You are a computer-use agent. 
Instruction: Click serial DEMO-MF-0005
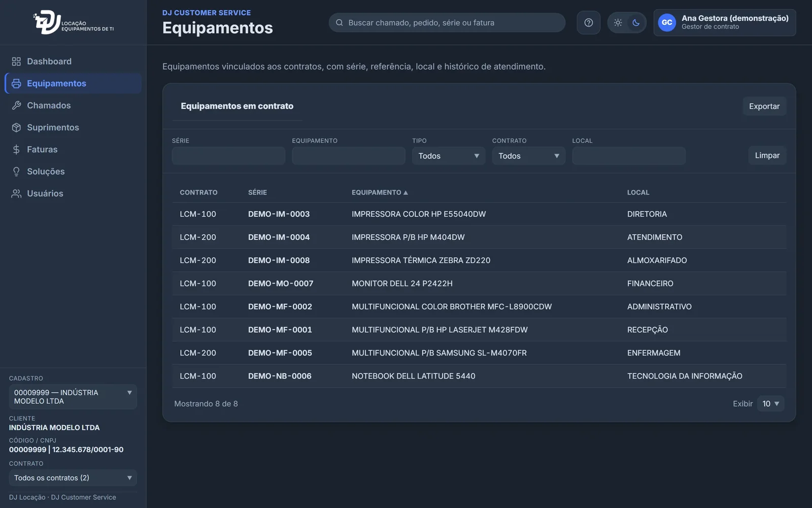(280, 353)
